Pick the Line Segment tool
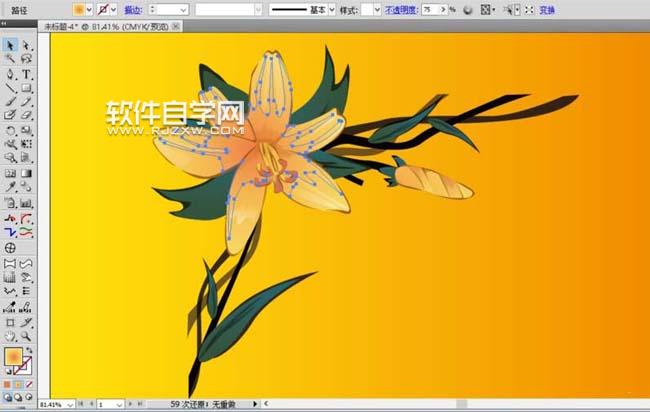Viewport: 650px width, 412px height. pos(10,88)
